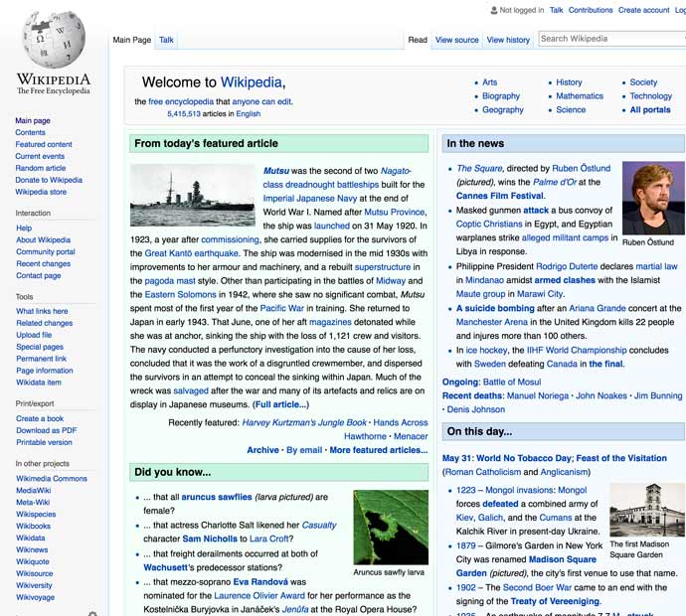Focus the Search Wikipedia field
686x616 pixels.
[611, 39]
